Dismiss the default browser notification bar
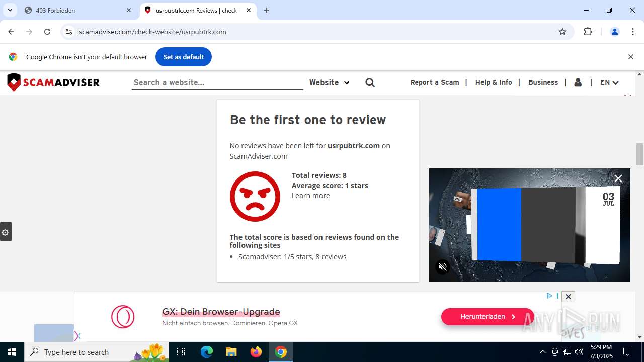 pyautogui.click(x=630, y=57)
